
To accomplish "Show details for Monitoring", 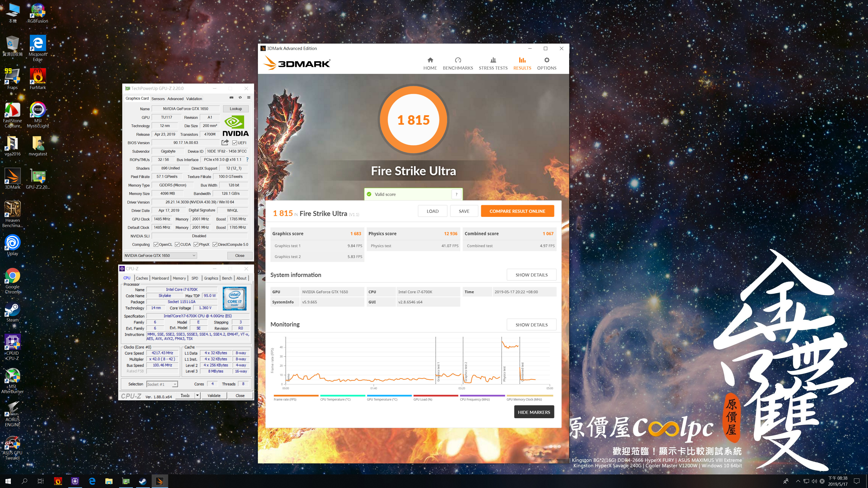I will coord(531,325).
